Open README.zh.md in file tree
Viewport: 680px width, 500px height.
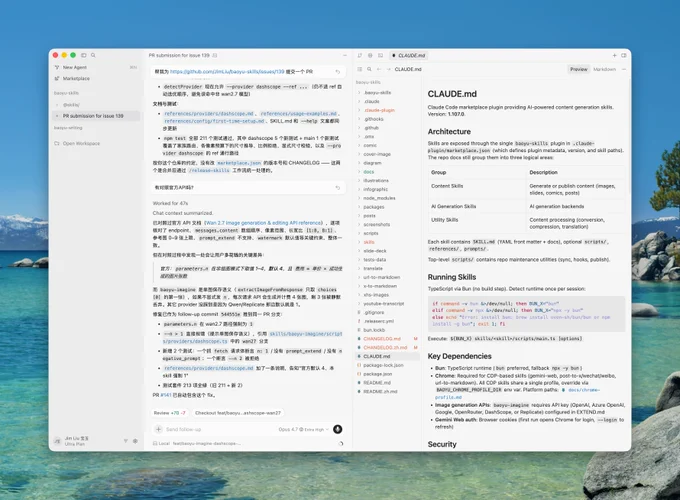click(x=380, y=391)
